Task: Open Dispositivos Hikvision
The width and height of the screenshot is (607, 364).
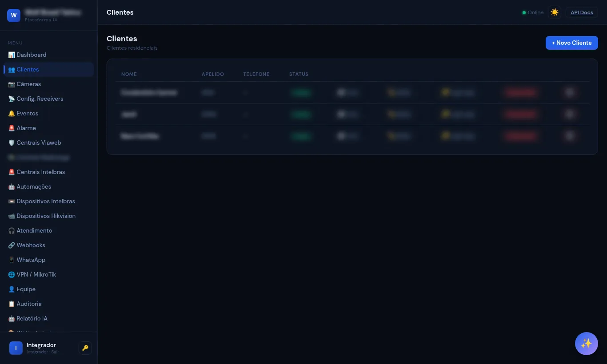Action: click(x=49, y=216)
